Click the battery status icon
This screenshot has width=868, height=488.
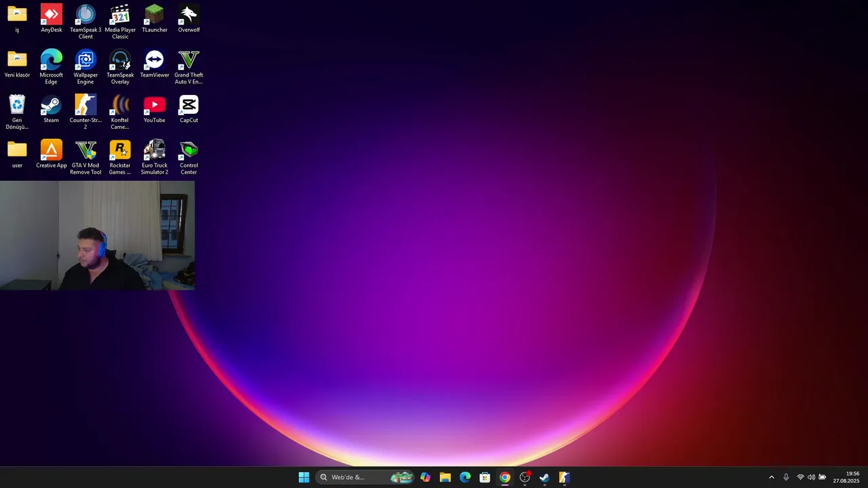(x=823, y=477)
